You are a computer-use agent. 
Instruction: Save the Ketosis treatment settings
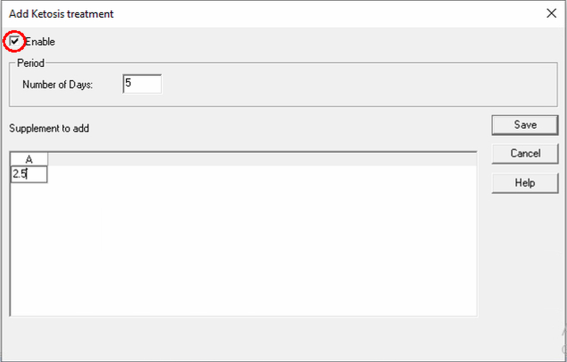coord(525,125)
